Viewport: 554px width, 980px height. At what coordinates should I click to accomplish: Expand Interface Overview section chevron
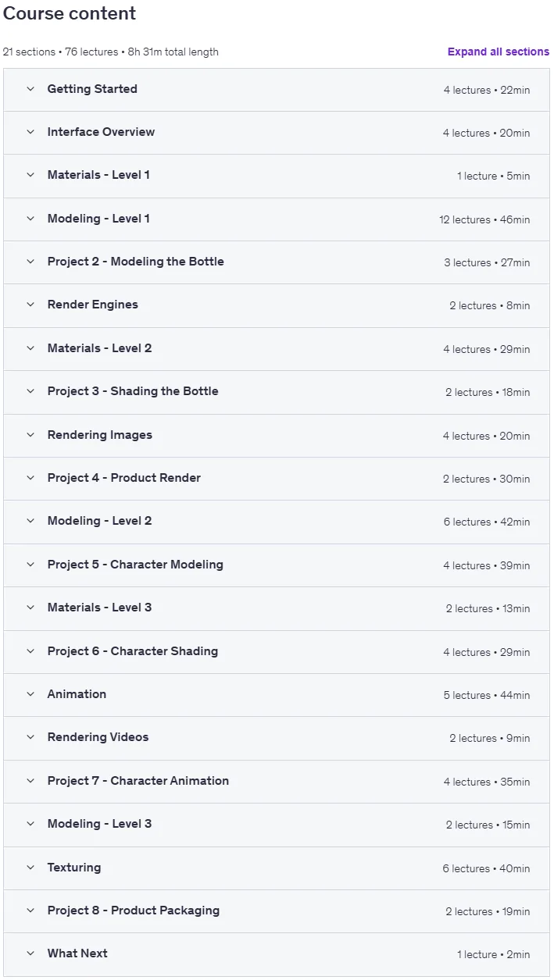pos(30,132)
